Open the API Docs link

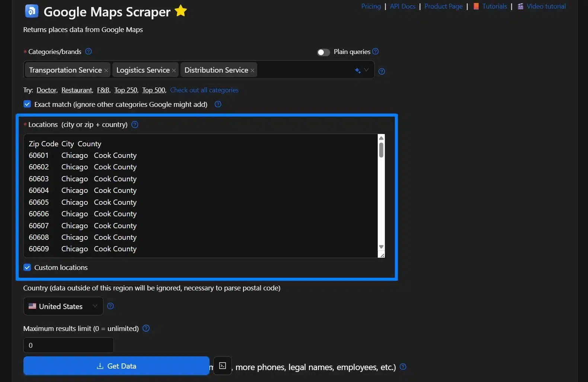point(402,6)
